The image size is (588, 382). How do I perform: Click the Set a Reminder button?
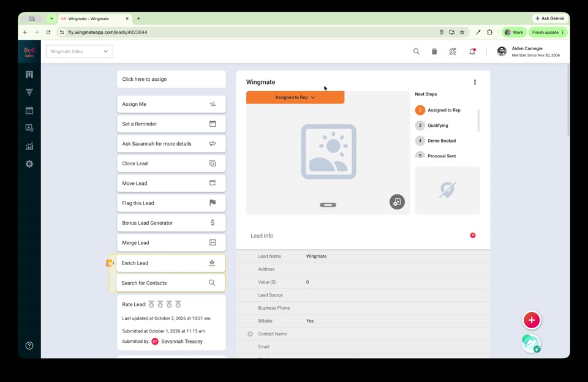(x=171, y=124)
